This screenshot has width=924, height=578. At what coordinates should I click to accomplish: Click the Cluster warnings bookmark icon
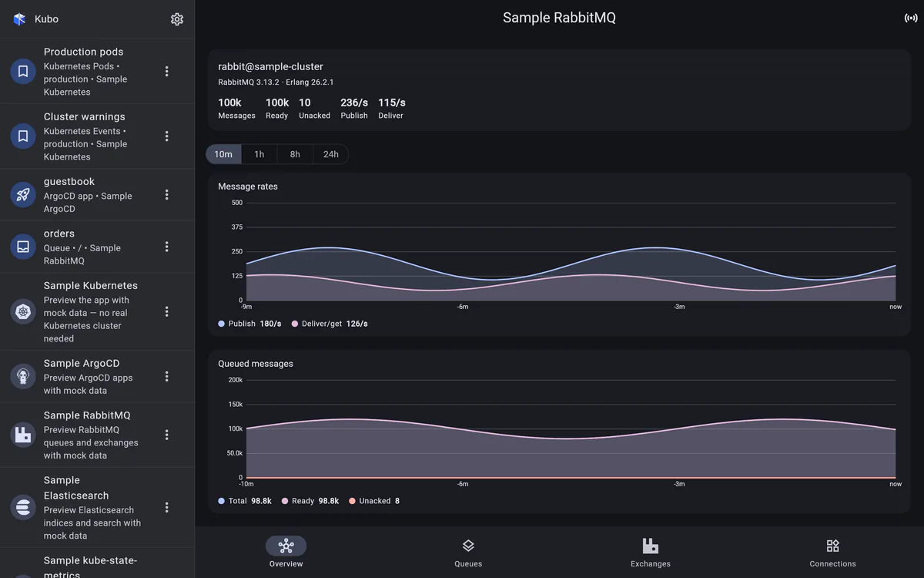click(x=23, y=136)
